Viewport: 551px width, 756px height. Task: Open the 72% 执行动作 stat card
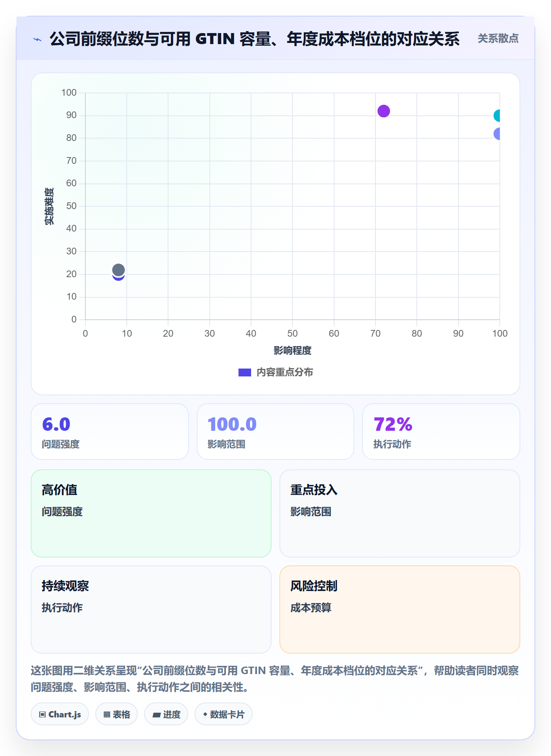pos(441,432)
